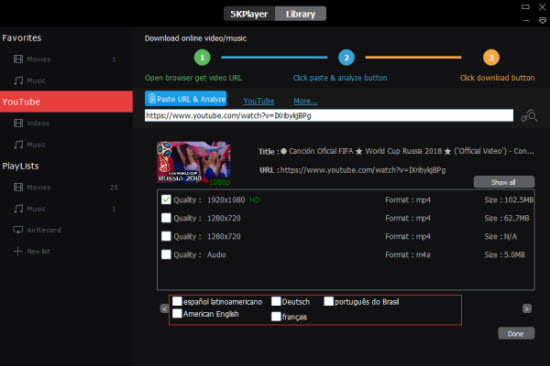Image resolution: width=550 pixels, height=366 pixels.
Task: Click 'Format : m4a' text
Action: coord(408,255)
